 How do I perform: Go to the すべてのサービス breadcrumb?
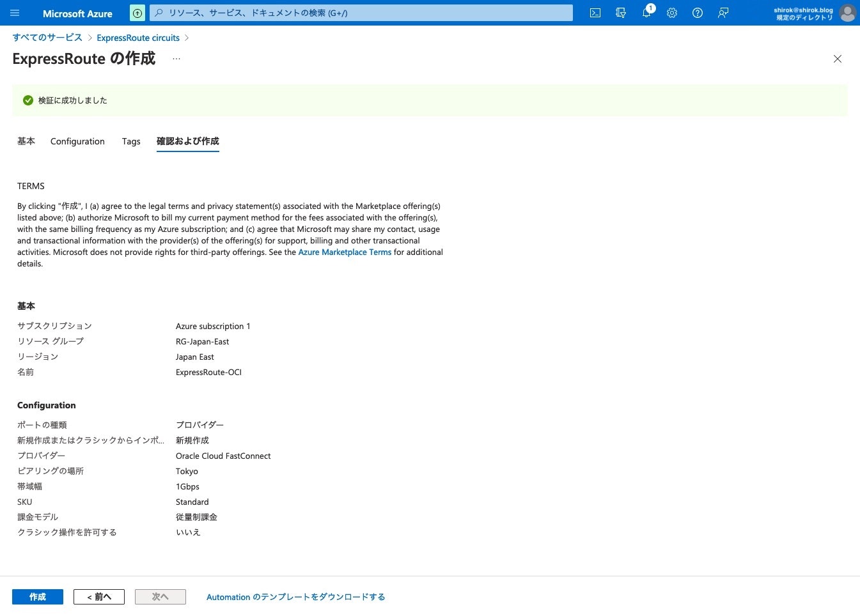48,38
